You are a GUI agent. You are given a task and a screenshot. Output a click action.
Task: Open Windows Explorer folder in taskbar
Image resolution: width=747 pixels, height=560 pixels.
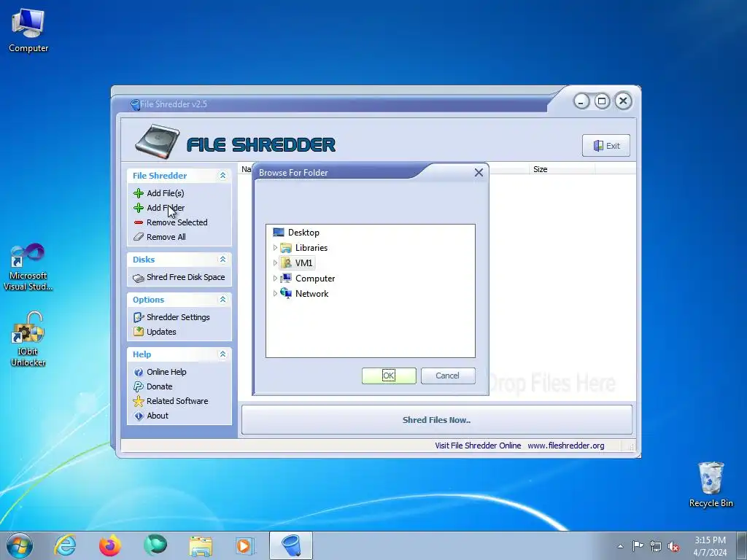coord(201,545)
